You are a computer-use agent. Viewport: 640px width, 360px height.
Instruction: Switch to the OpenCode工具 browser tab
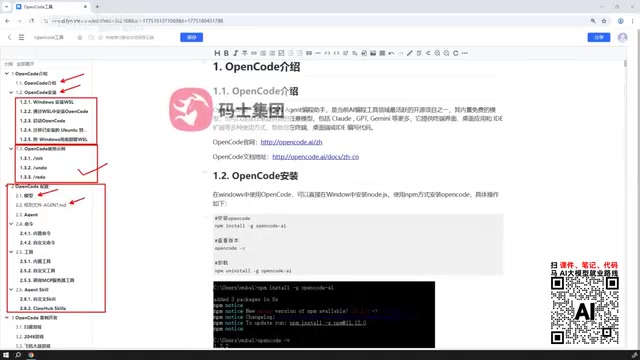tap(51, 7)
